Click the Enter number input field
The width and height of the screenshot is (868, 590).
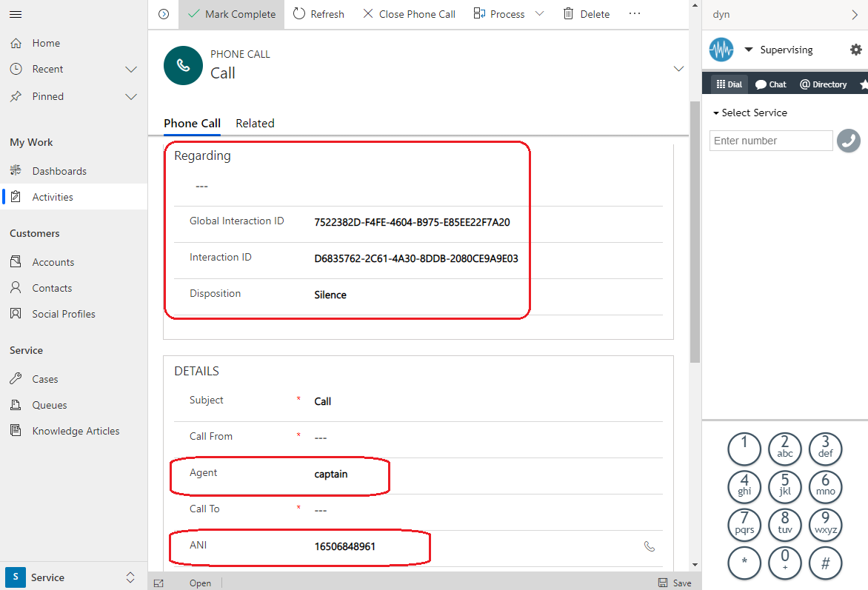click(770, 141)
